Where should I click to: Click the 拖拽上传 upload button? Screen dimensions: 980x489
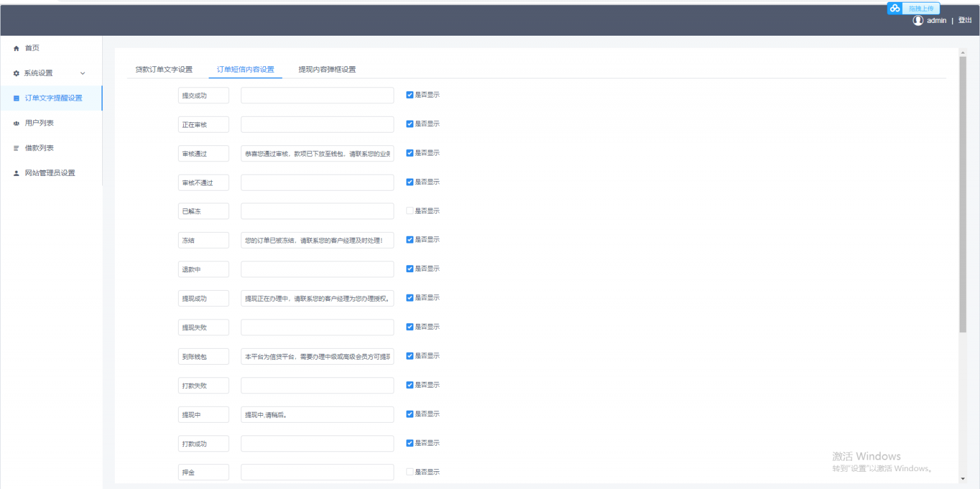point(921,8)
